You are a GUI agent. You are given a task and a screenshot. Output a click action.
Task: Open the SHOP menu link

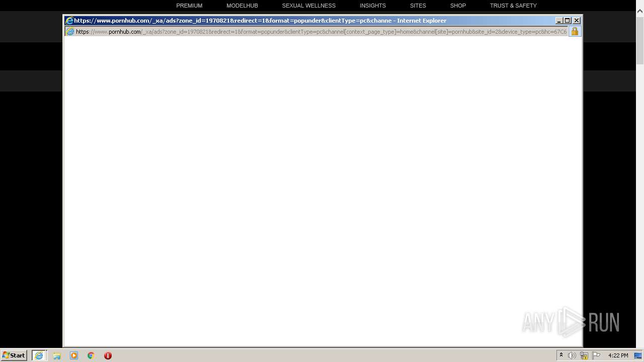pyautogui.click(x=458, y=6)
